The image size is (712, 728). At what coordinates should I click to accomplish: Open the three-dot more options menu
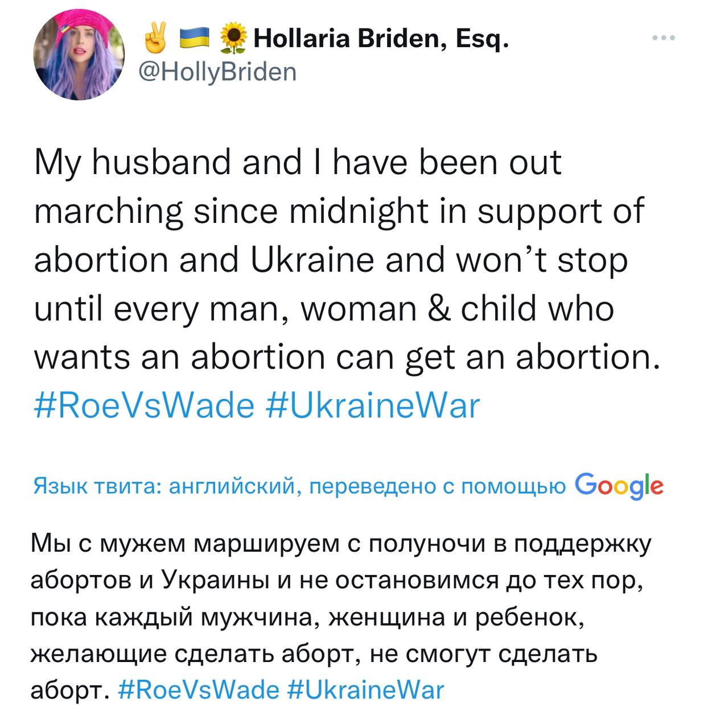point(664,38)
